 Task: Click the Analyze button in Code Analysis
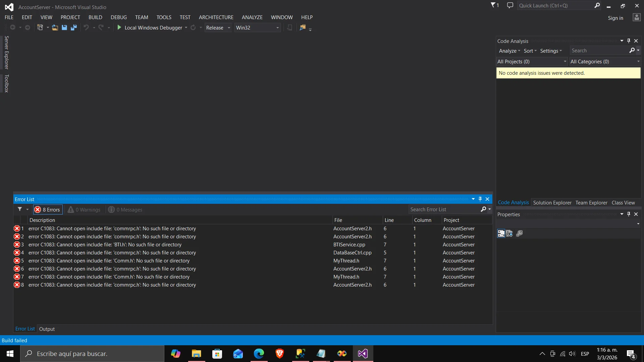point(509,51)
